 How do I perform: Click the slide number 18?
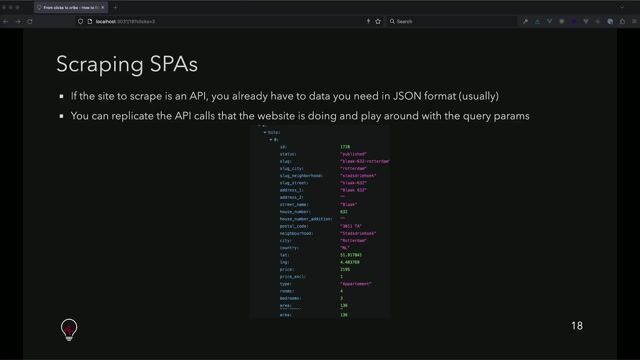[577, 326]
